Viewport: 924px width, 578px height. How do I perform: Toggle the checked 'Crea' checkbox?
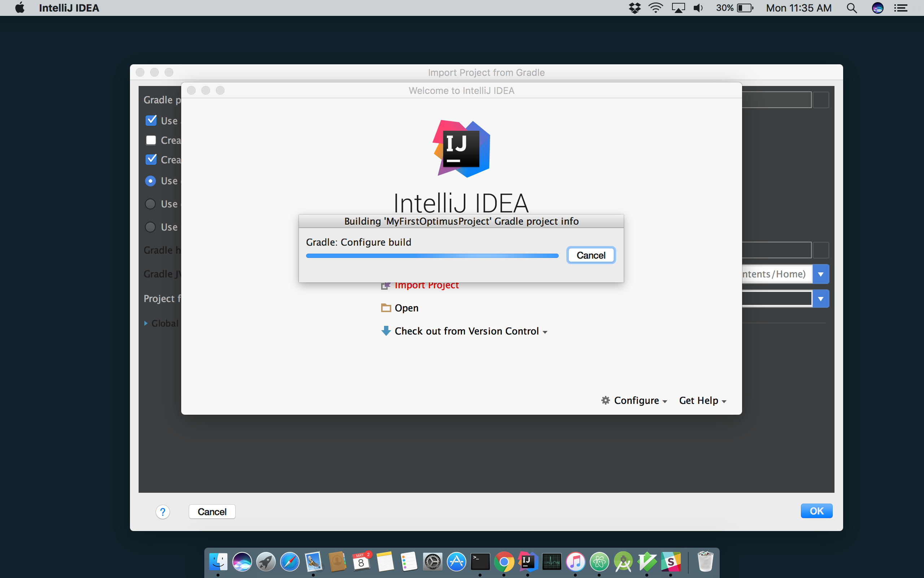click(151, 159)
